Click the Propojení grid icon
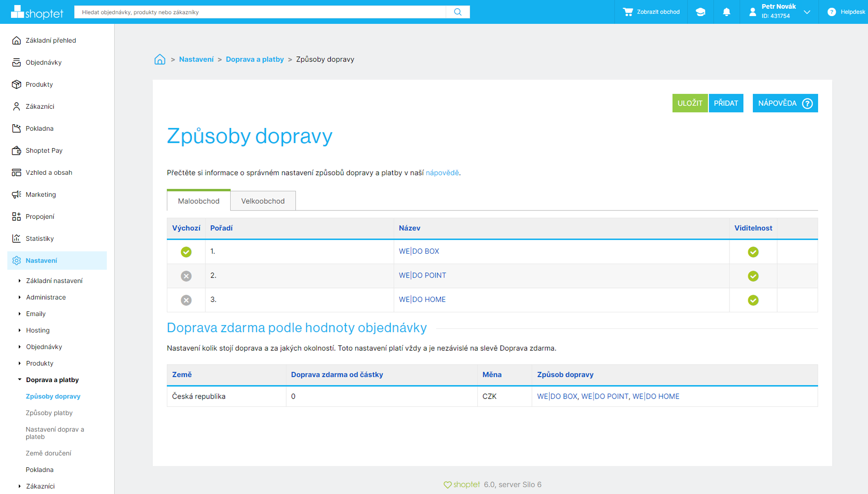This screenshot has height=494, width=868. pos(17,216)
